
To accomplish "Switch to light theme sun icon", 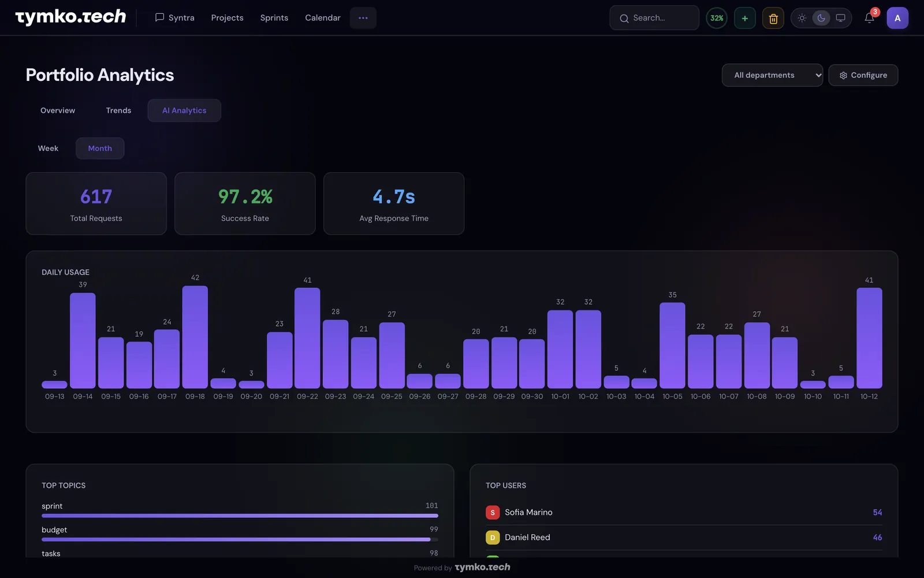I will pyautogui.click(x=802, y=18).
